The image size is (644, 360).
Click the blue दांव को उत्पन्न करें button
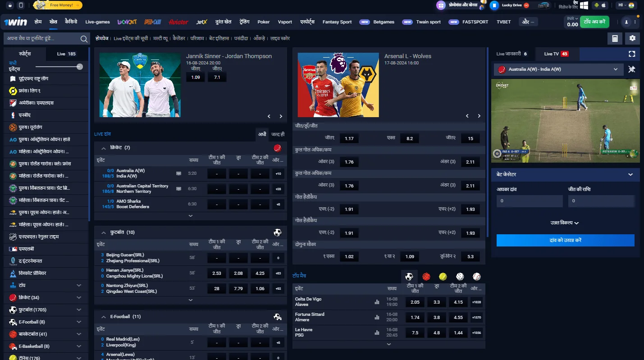pos(565,241)
